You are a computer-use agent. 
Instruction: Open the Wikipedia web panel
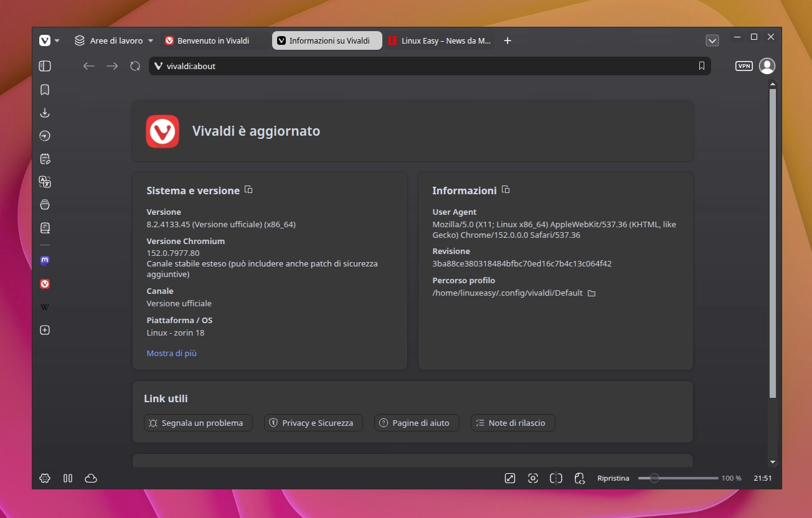[x=45, y=307]
